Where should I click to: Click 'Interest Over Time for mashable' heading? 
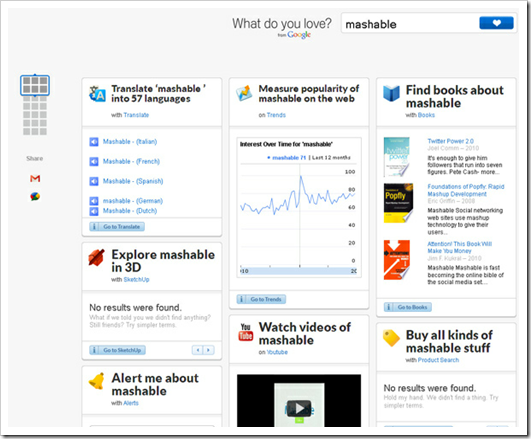click(286, 144)
